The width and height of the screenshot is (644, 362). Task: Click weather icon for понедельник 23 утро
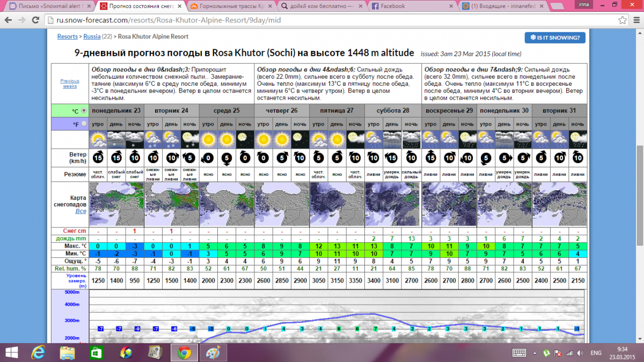[x=98, y=141]
